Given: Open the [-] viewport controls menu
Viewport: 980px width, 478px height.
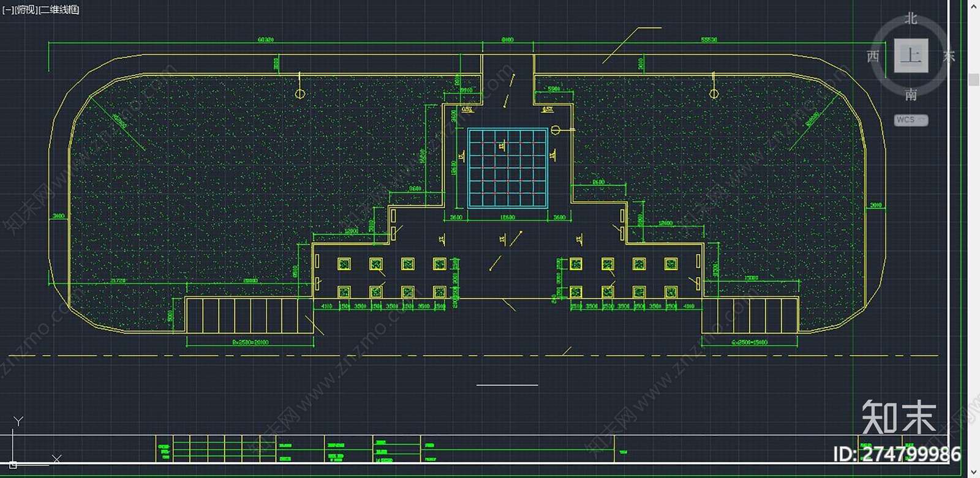Looking at the screenshot, I should tap(7, 10).
